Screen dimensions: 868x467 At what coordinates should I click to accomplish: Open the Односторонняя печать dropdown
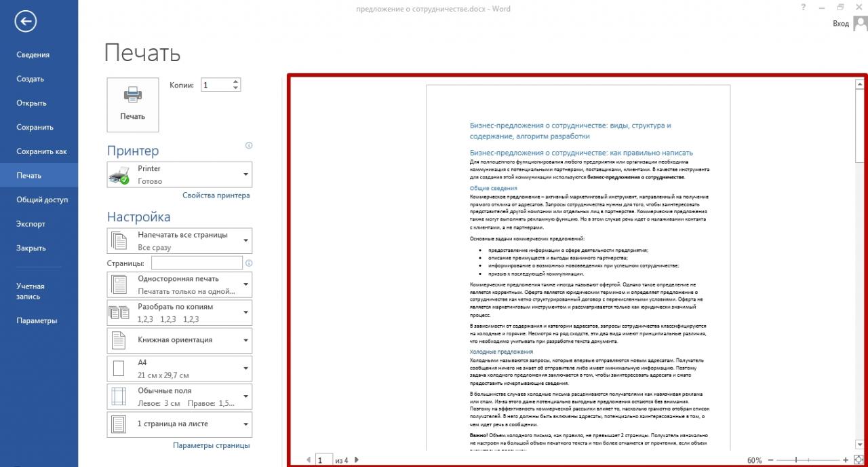pyautogui.click(x=180, y=284)
